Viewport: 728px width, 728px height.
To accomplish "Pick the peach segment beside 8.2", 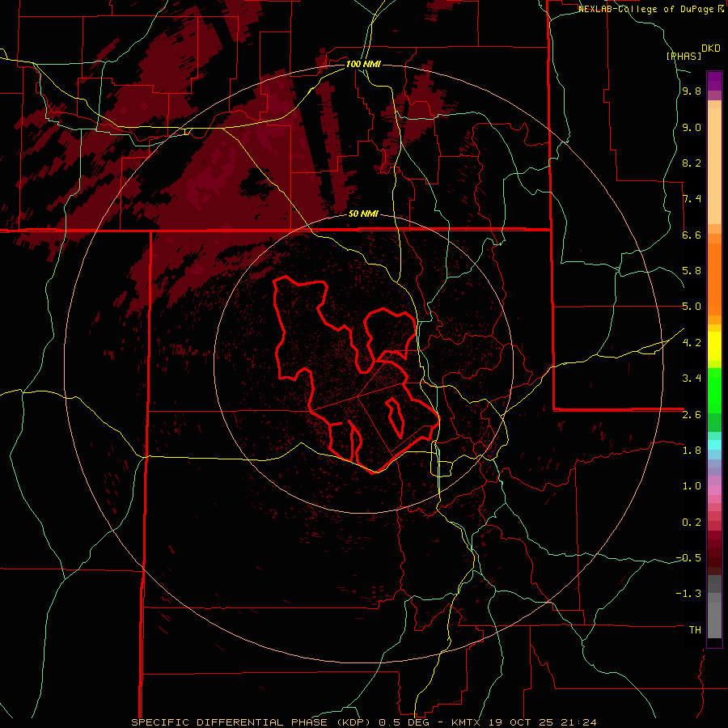I will 714,166.
